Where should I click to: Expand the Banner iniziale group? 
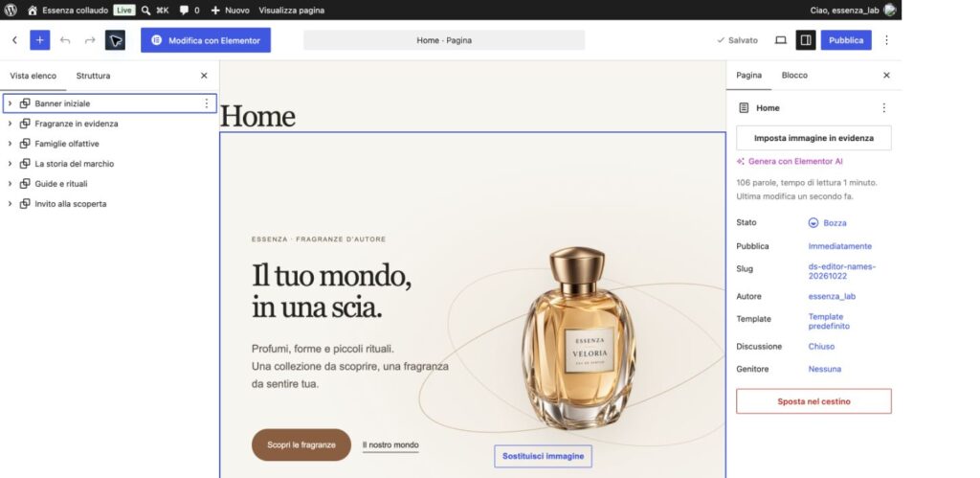point(10,103)
